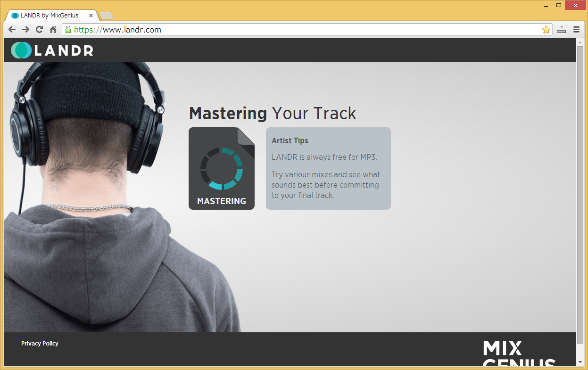
Task: Bookmark this page with the star icon
Action: coord(546,30)
